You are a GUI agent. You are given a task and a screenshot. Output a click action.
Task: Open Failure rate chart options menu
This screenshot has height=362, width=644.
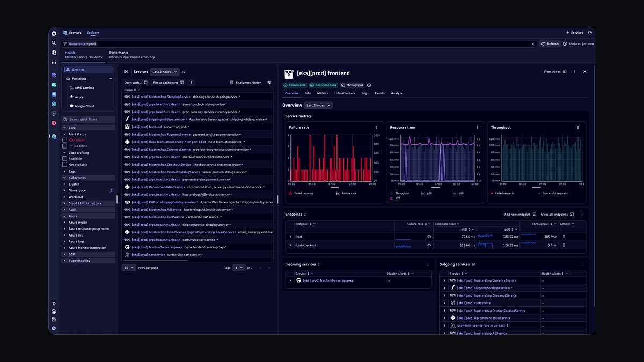coord(376,128)
